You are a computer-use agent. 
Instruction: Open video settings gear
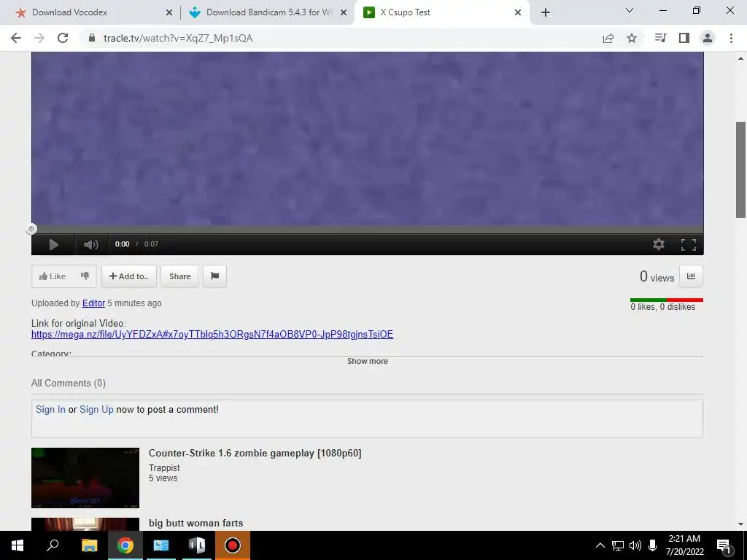point(659,244)
